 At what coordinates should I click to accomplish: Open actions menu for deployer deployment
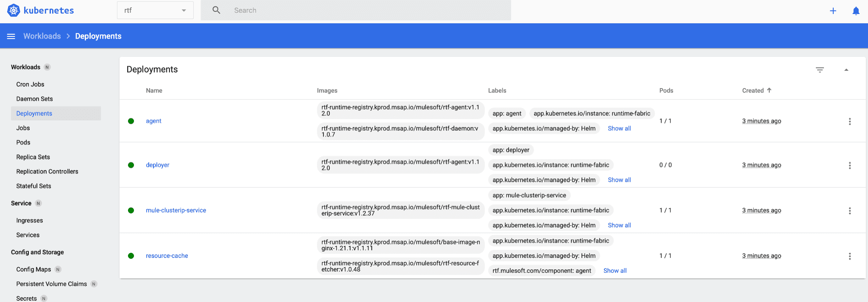click(849, 165)
